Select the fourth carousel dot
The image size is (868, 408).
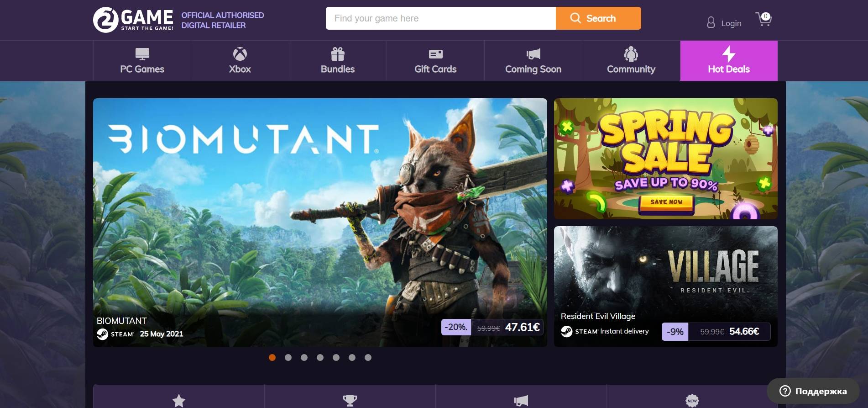320,358
